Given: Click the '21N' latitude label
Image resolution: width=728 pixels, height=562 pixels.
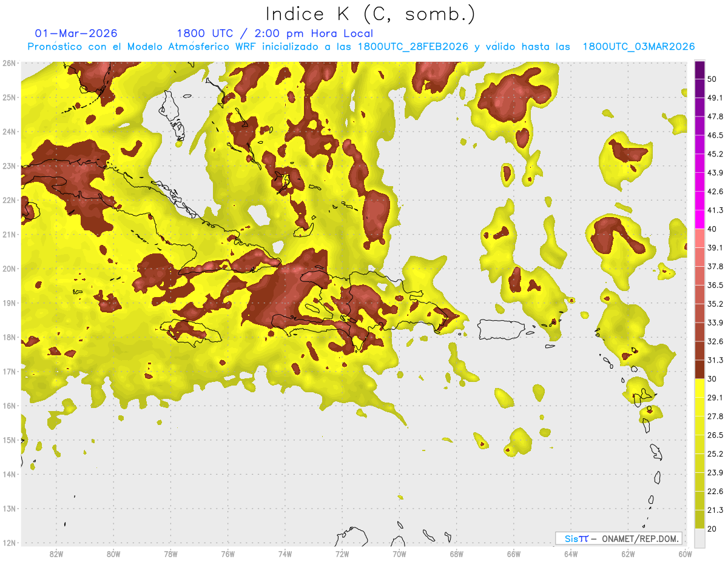Looking at the screenshot, I should (x=9, y=235).
